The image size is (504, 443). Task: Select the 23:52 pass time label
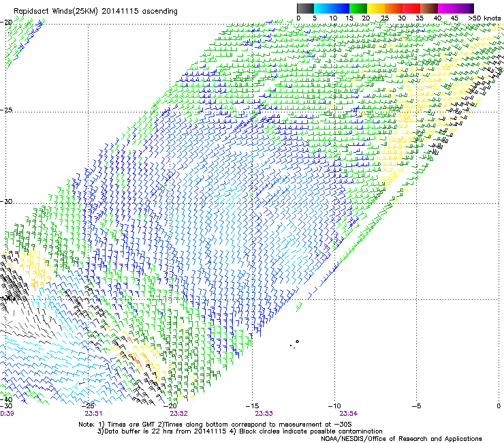click(178, 414)
